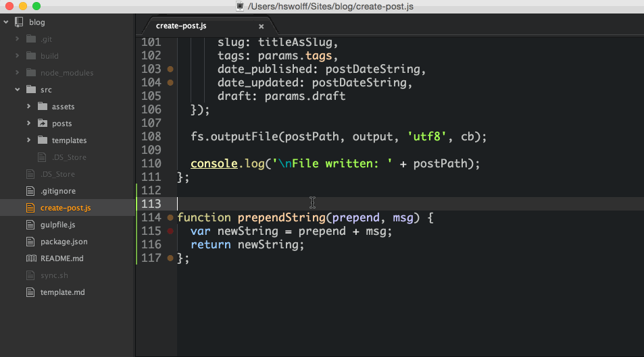This screenshot has height=357, width=644.
Task: Click the .git folder icon
Action: click(x=31, y=39)
